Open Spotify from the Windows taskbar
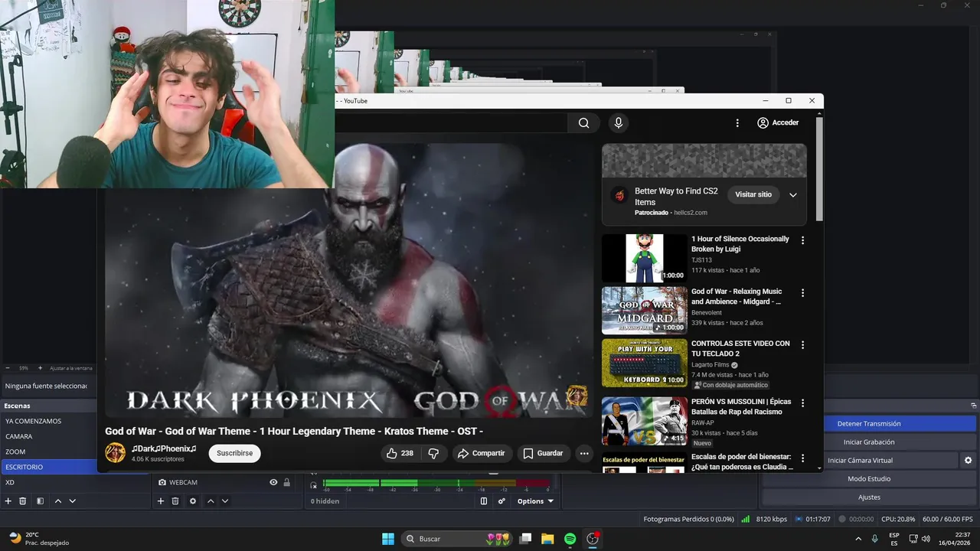The image size is (980, 551). pos(570,539)
